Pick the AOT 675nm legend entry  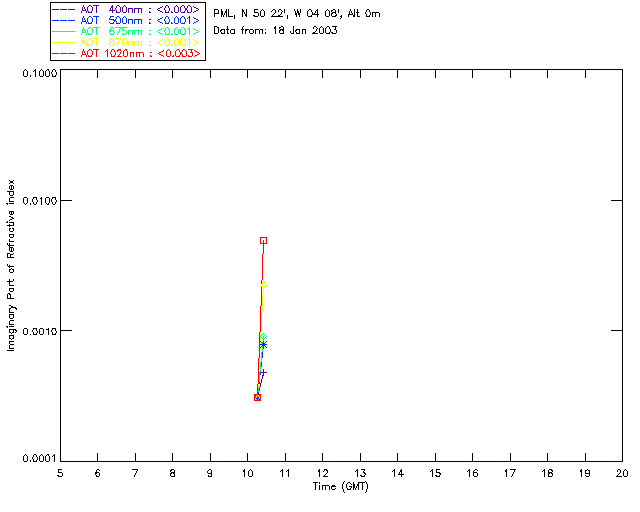pyautogui.click(x=127, y=31)
